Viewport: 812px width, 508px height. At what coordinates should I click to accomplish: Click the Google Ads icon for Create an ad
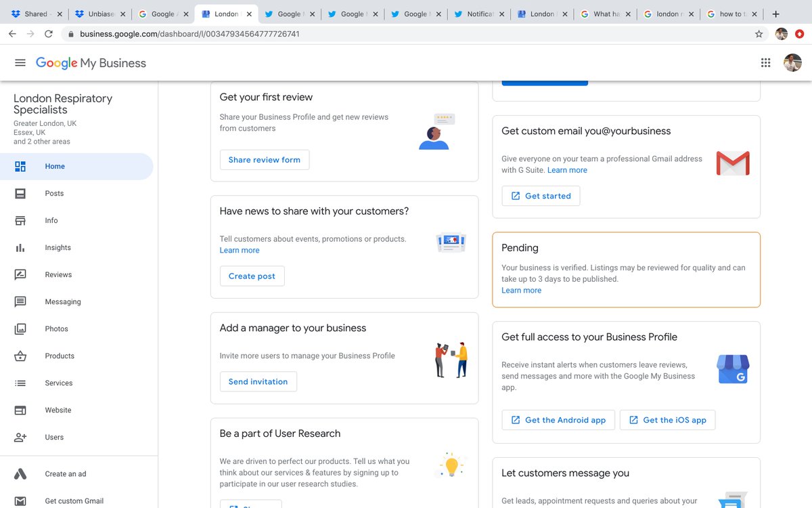click(20, 474)
